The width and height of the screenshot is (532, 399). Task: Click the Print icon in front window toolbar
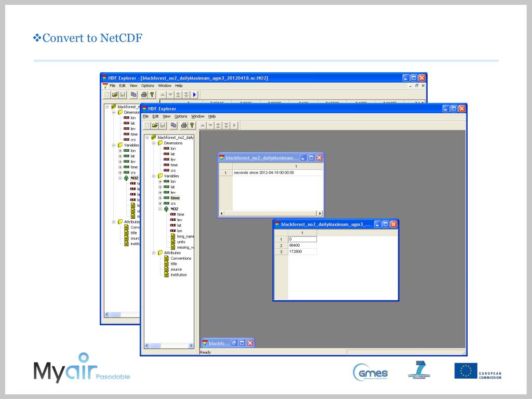[183, 125]
